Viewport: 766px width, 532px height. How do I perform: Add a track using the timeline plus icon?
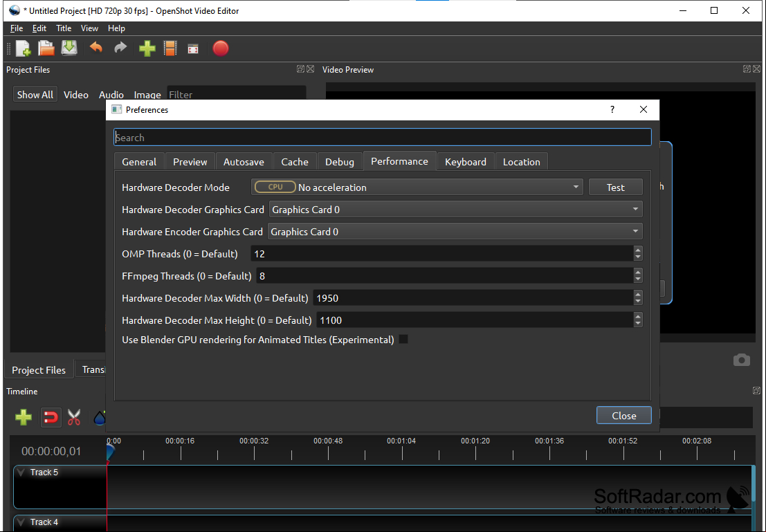click(x=24, y=417)
